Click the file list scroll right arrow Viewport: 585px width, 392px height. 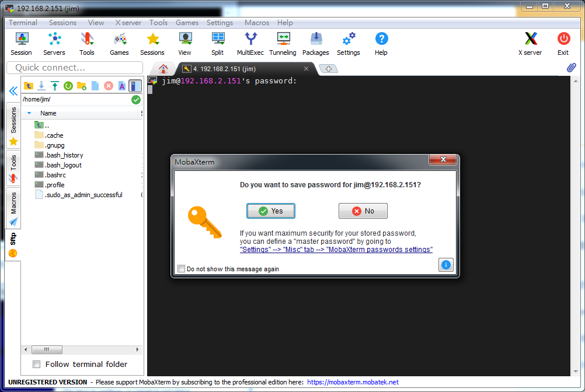coord(137,349)
